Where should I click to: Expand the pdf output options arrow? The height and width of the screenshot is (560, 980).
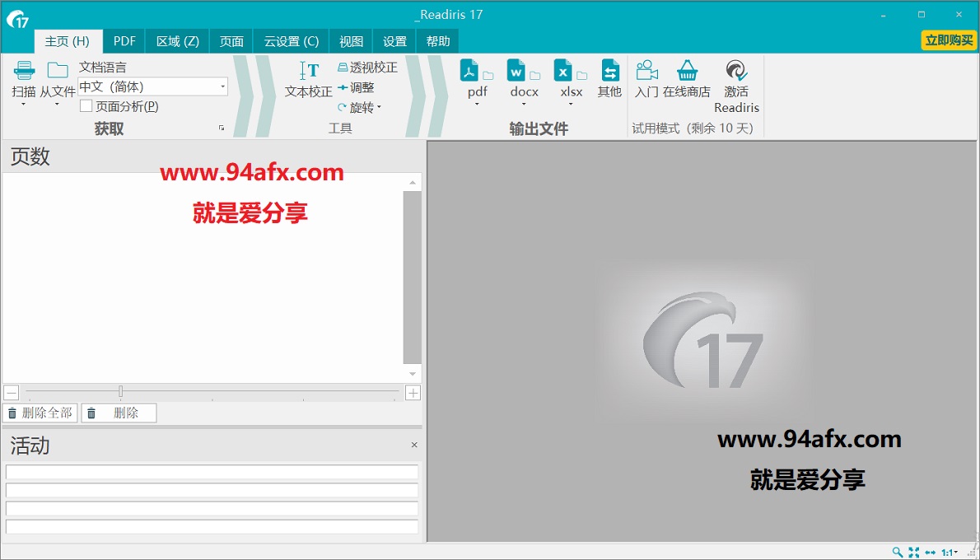pos(478,105)
